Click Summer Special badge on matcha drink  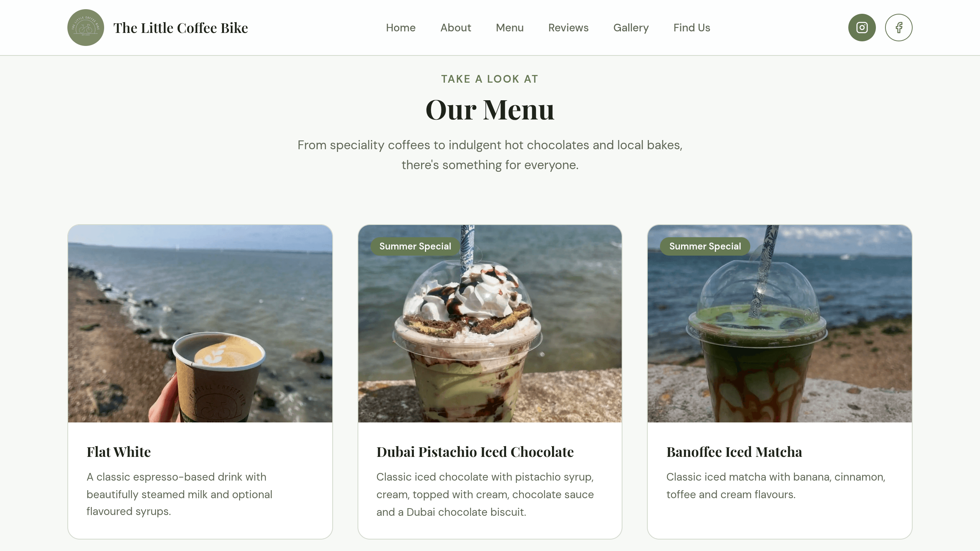click(705, 246)
